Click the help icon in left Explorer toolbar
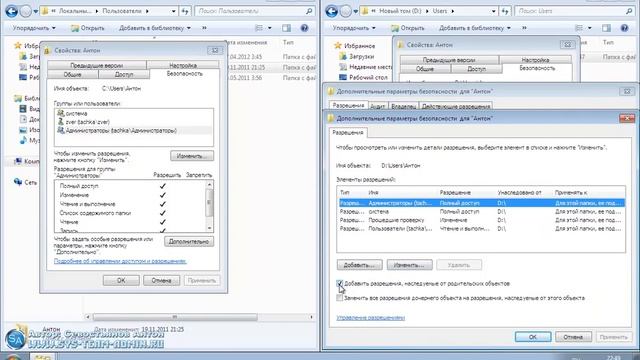Screen dimensions: 640x360 [304, 28]
